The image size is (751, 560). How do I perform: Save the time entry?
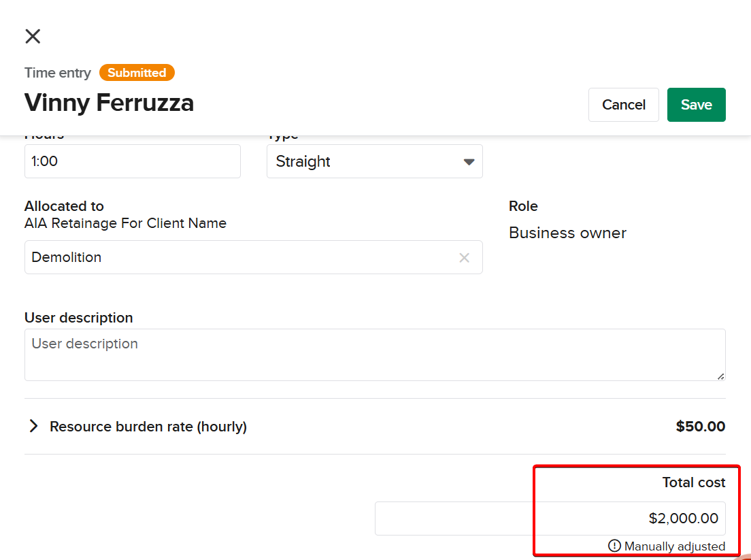tap(696, 105)
